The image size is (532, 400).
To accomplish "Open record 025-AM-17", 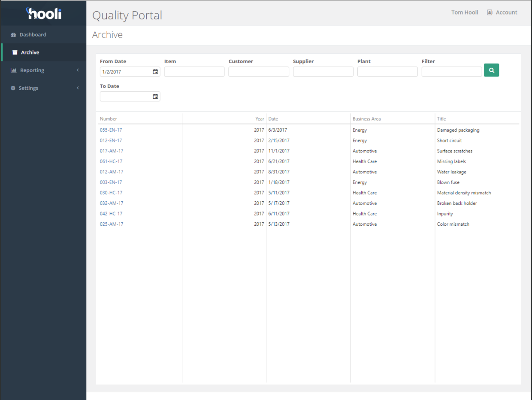I will [112, 224].
